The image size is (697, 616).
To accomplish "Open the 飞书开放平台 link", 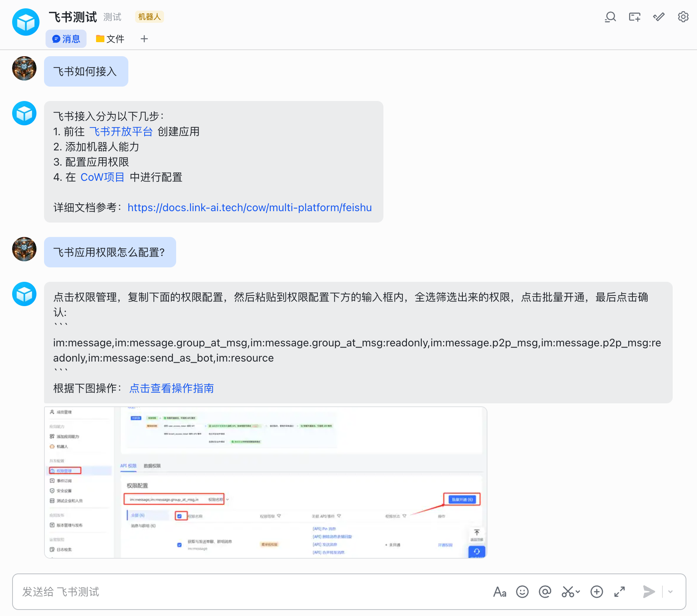I will 121,131.
